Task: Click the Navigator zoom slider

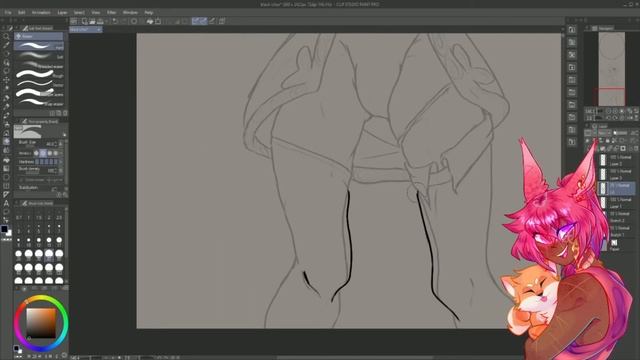Action: (600, 111)
